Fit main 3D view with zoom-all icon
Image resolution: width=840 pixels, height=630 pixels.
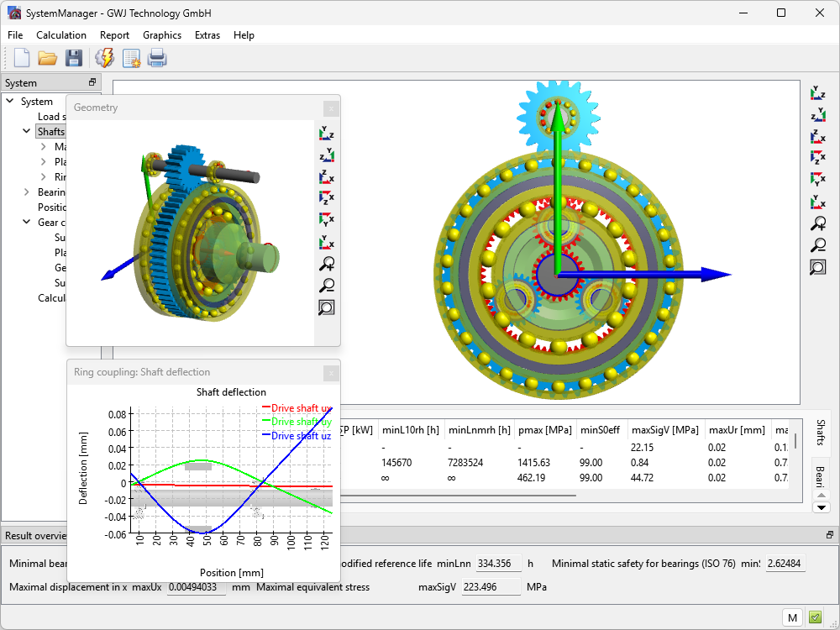[818, 267]
